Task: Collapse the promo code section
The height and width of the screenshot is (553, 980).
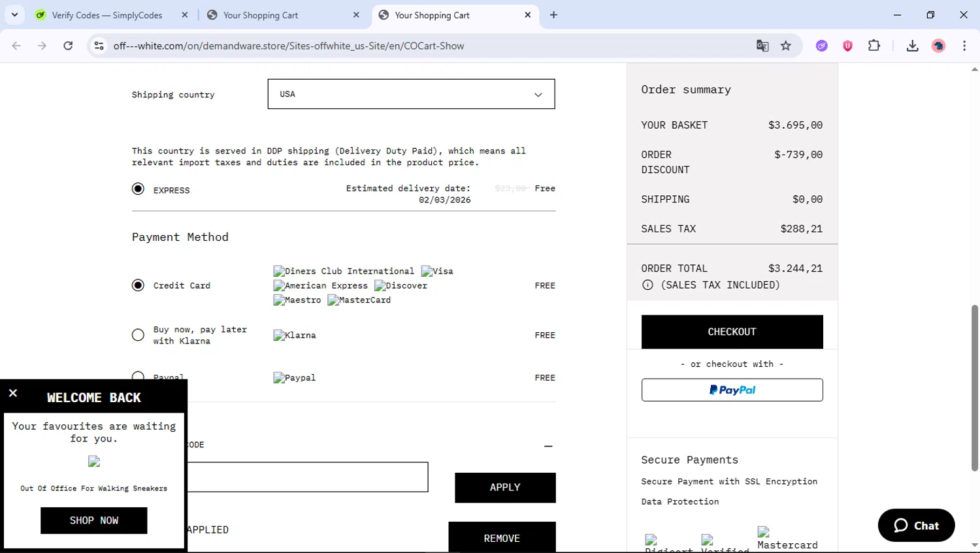Action: coord(548,446)
